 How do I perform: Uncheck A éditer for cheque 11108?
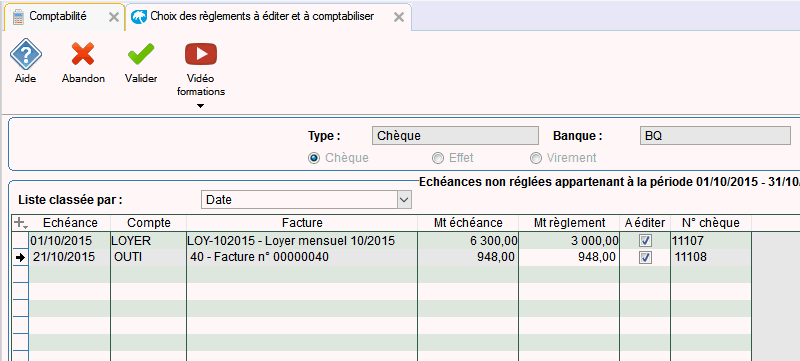(x=645, y=257)
